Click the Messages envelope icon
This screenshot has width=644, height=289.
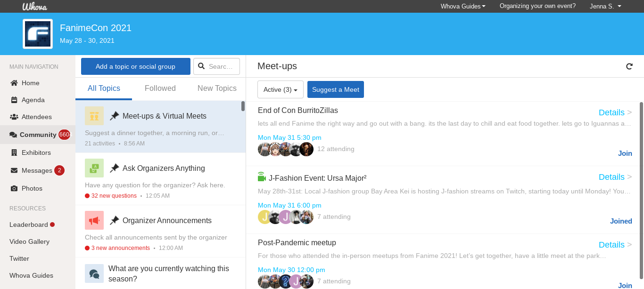(14, 170)
